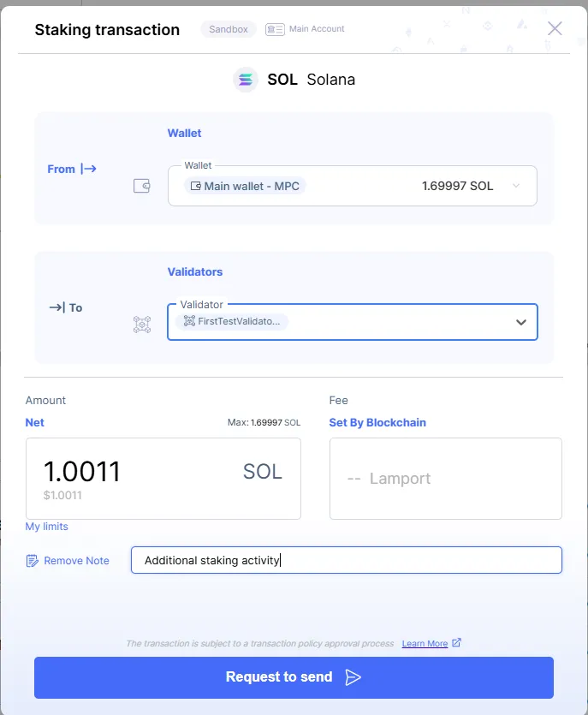Open the My limits link
Viewport: 588px width, 715px height.
point(46,527)
